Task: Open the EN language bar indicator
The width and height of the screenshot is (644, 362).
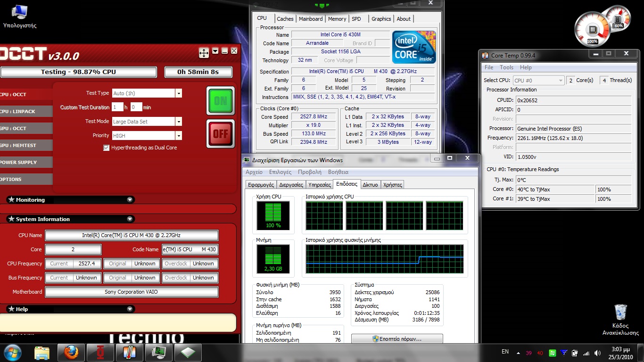Action: pos(505,352)
